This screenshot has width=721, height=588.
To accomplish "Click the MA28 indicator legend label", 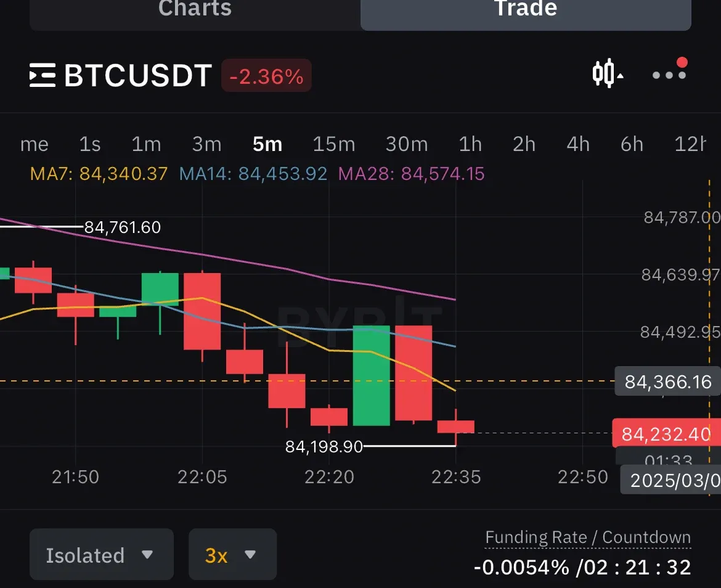I will pyautogui.click(x=411, y=174).
